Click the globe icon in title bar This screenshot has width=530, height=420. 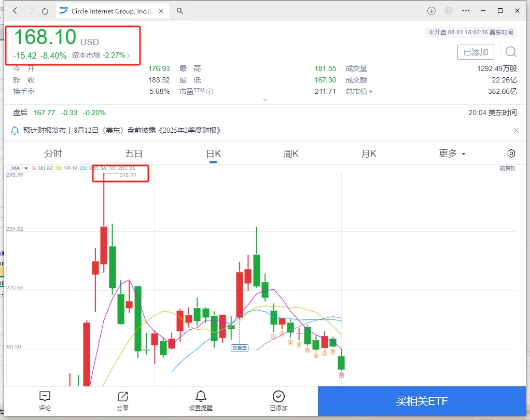tap(449, 11)
